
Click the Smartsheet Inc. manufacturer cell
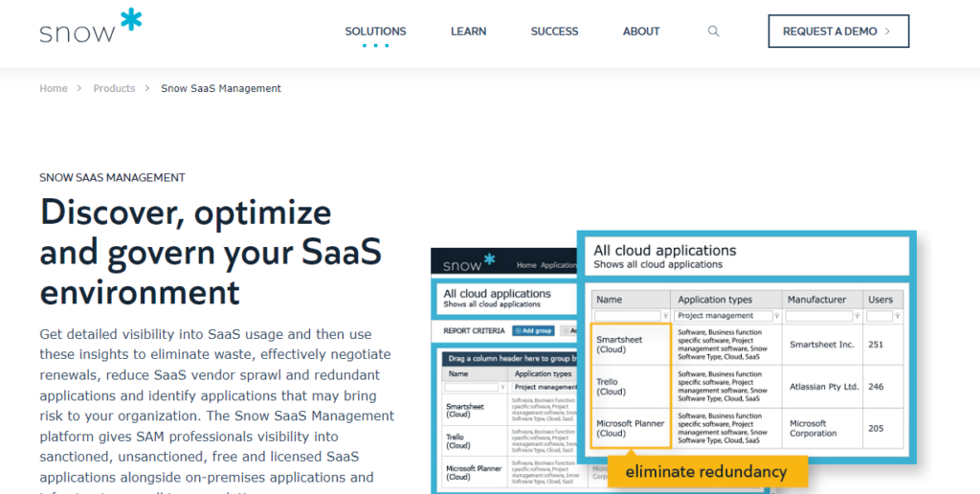pyautogui.click(x=822, y=345)
